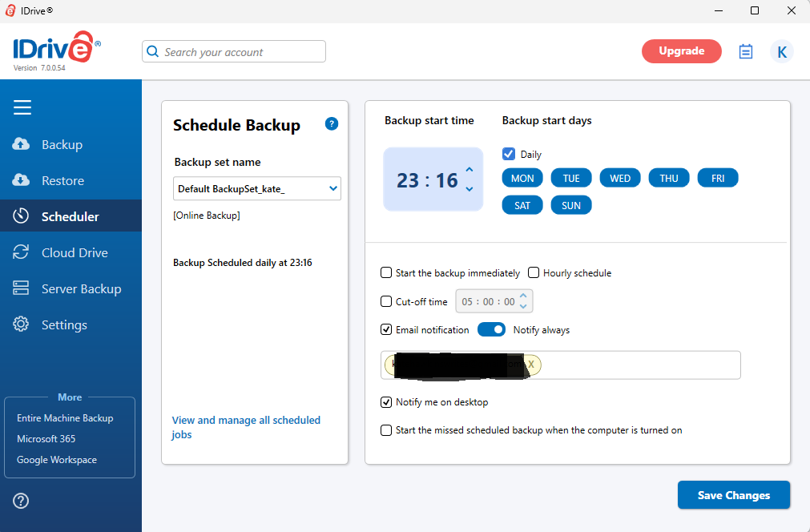Open Google Workspace from More section
The image size is (810, 532).
click(x=56, y=459)
